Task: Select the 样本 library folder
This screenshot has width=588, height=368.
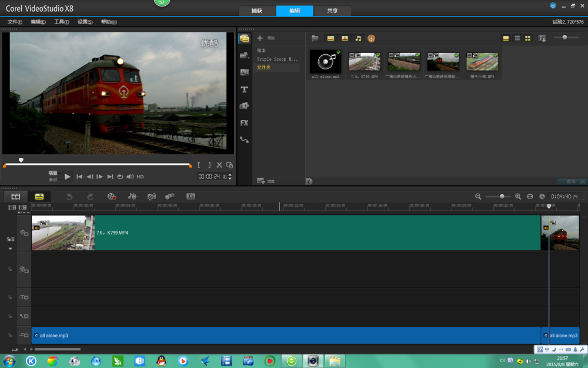Action: click(x=262, y=50)
